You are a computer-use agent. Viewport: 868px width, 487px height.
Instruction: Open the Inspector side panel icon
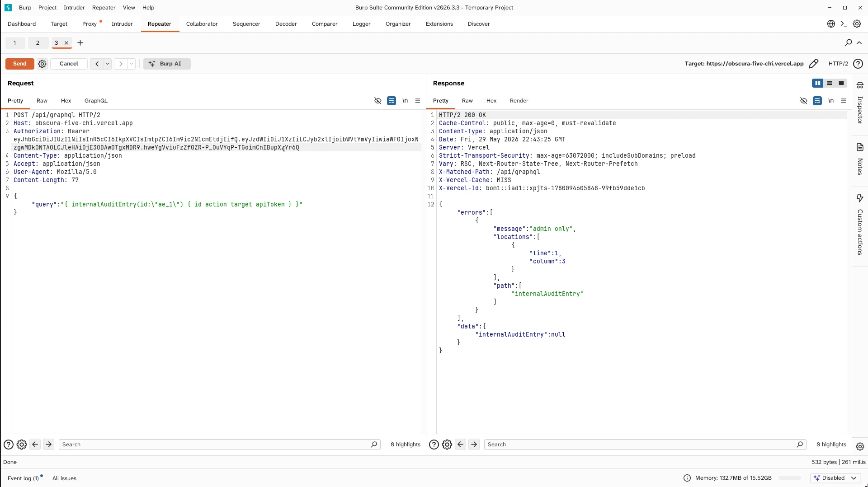(860, 85)
